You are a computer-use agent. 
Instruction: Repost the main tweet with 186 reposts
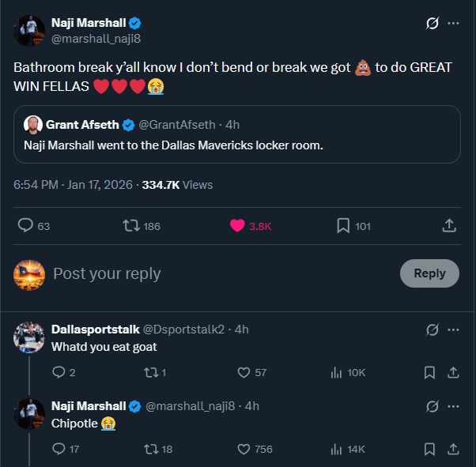point(132,226)
